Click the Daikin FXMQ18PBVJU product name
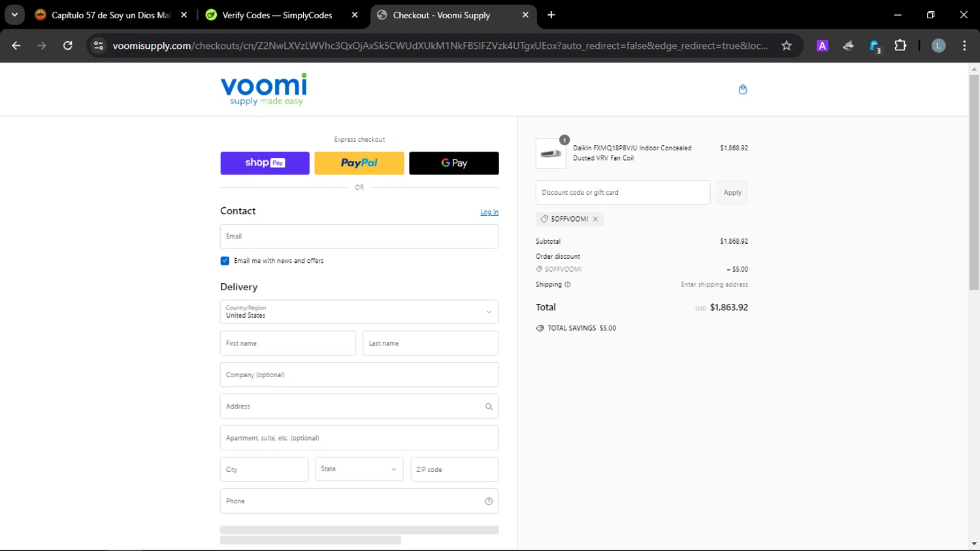980x551 pixels. pos(632,153)
